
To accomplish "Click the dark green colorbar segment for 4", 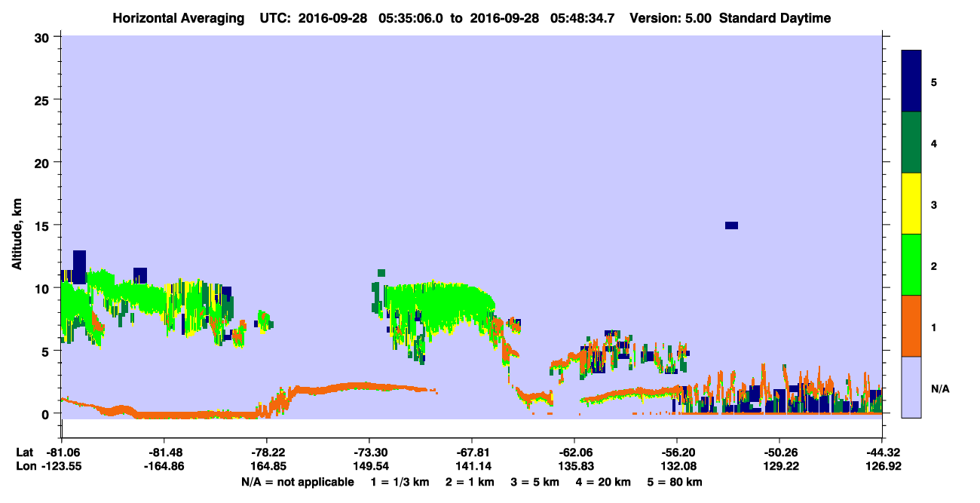I will coord(911,143).
